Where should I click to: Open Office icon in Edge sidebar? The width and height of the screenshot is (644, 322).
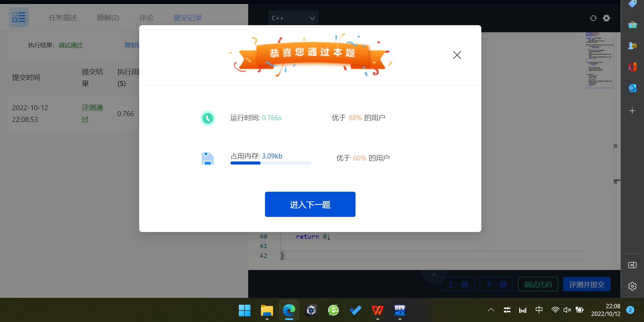coord(632,67)
